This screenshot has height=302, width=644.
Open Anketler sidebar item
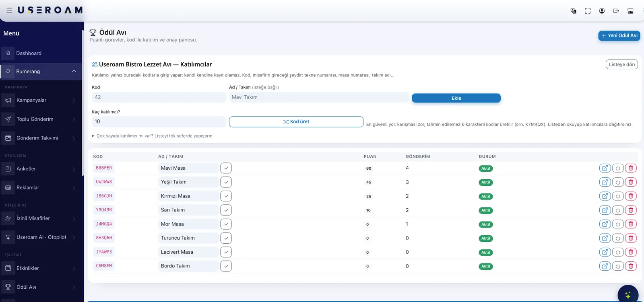[41, 169]
